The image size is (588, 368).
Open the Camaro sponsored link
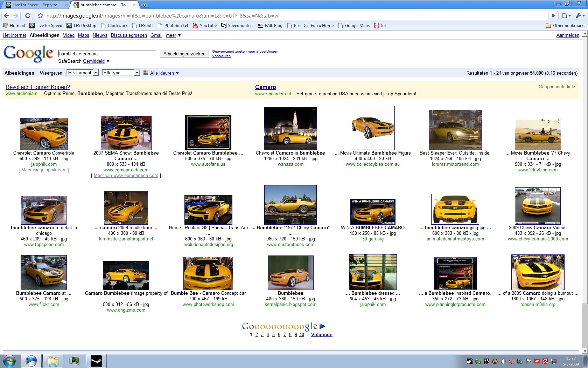(x=266, y=87)
